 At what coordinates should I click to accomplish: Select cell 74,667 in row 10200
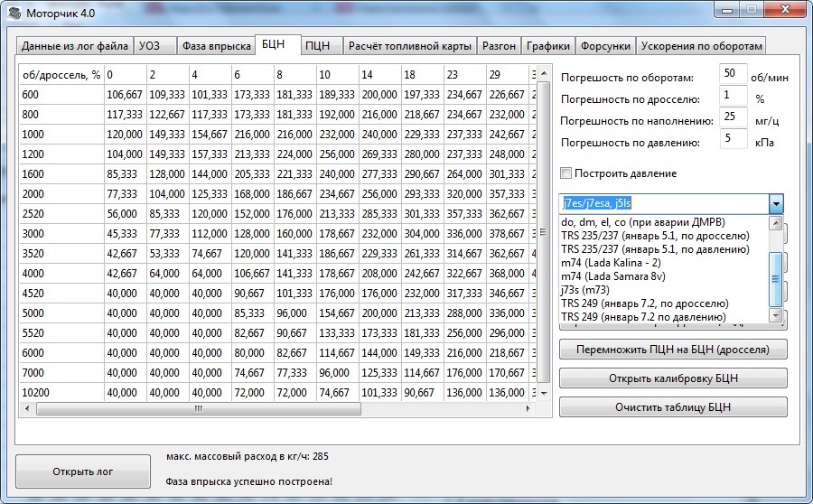click(337, 393)
